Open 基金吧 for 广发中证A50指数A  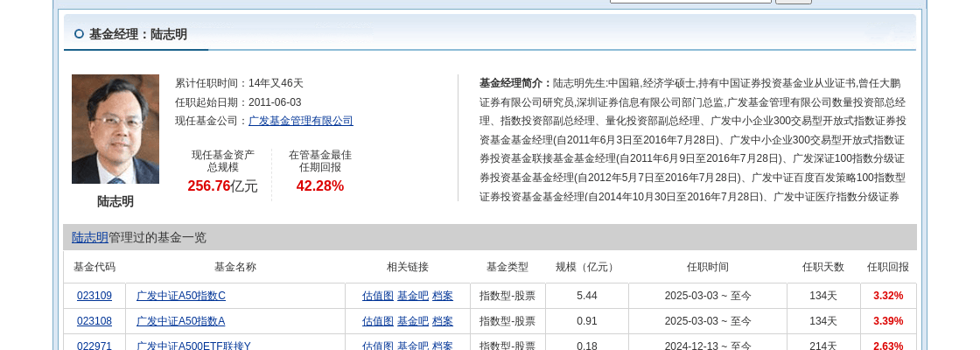(x=413, y=321)
